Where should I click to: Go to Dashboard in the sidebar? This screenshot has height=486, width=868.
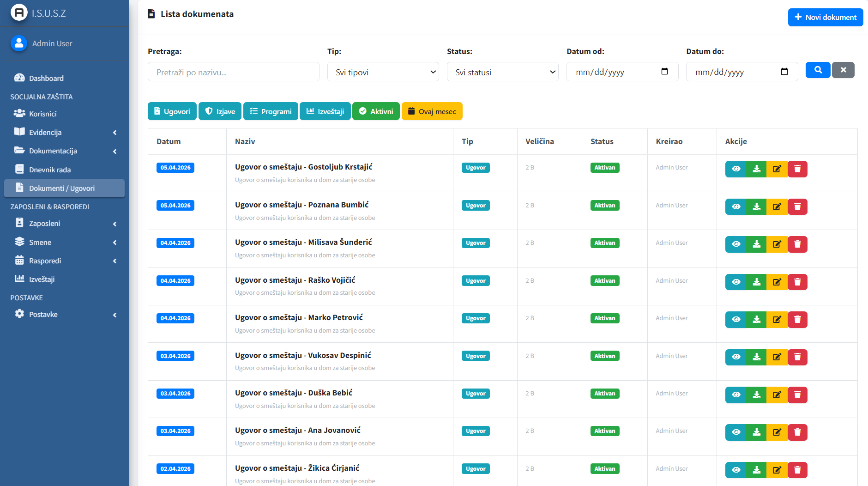pyautogui.click(x=65, y=78)
